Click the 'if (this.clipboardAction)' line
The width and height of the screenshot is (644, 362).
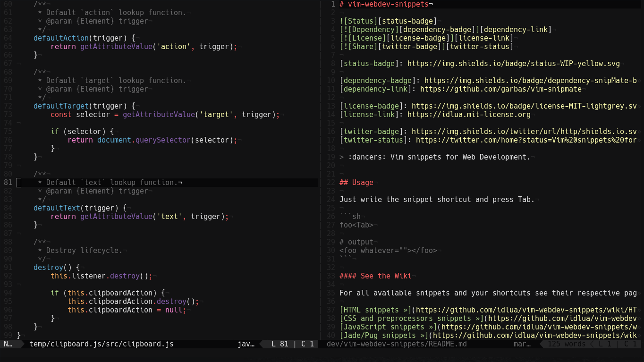[x=108, y=293]
